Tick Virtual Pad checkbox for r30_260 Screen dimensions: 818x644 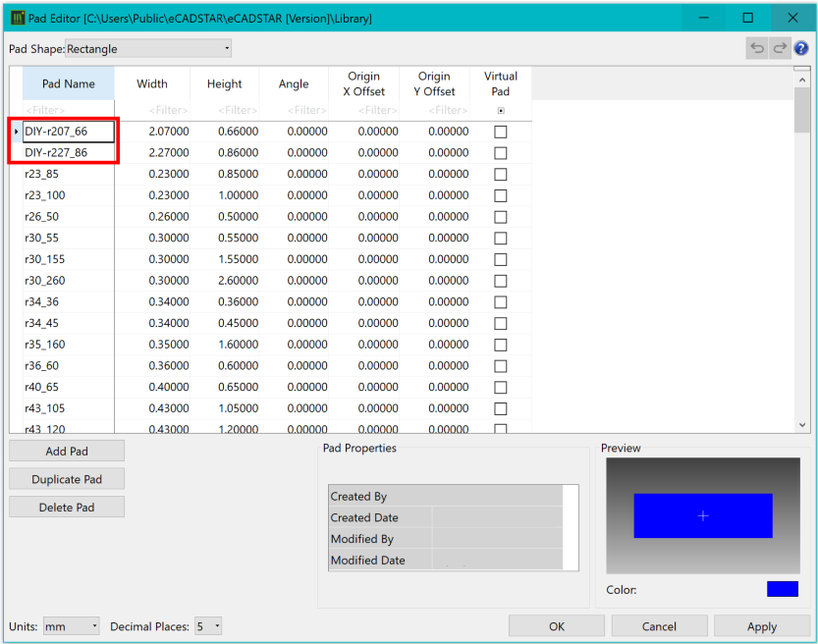coord(500,281)
